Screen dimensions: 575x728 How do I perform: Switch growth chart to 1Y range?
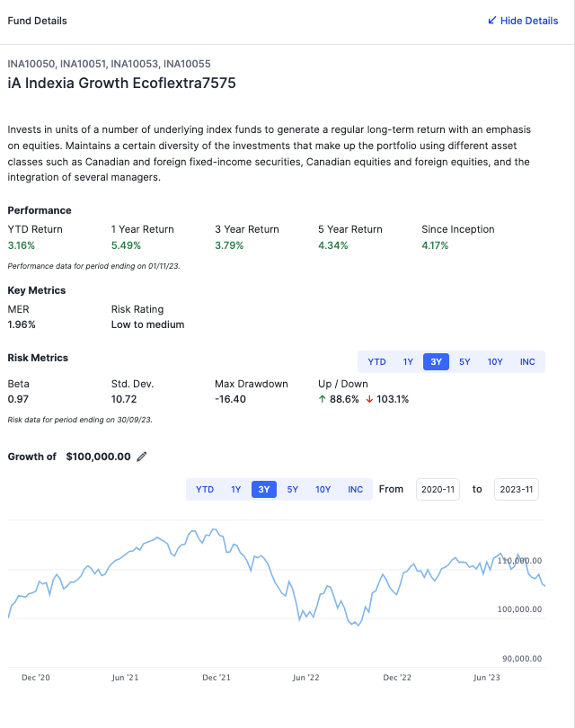click(x=235, y=489)
